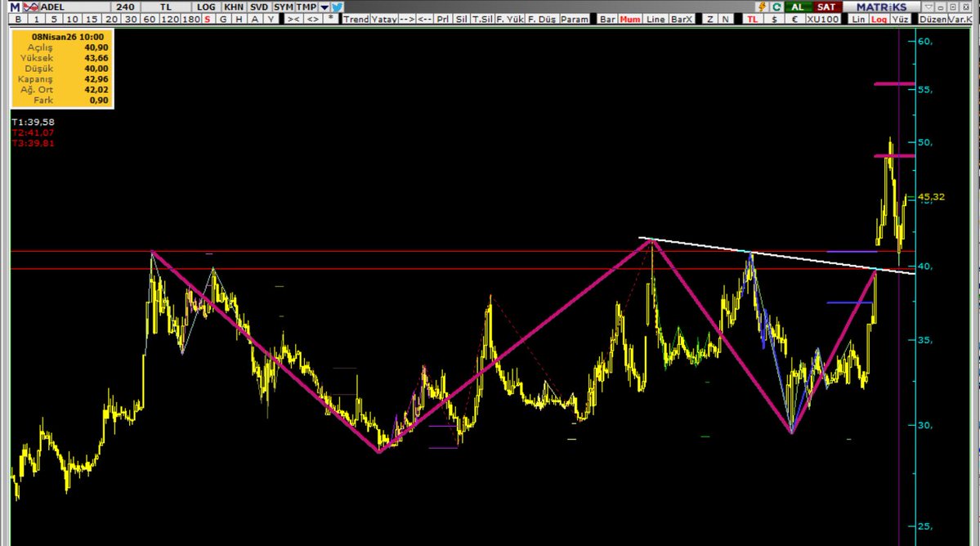The image size is (980, 546).
Task: Select the G daily period
Action: [223, 20]
